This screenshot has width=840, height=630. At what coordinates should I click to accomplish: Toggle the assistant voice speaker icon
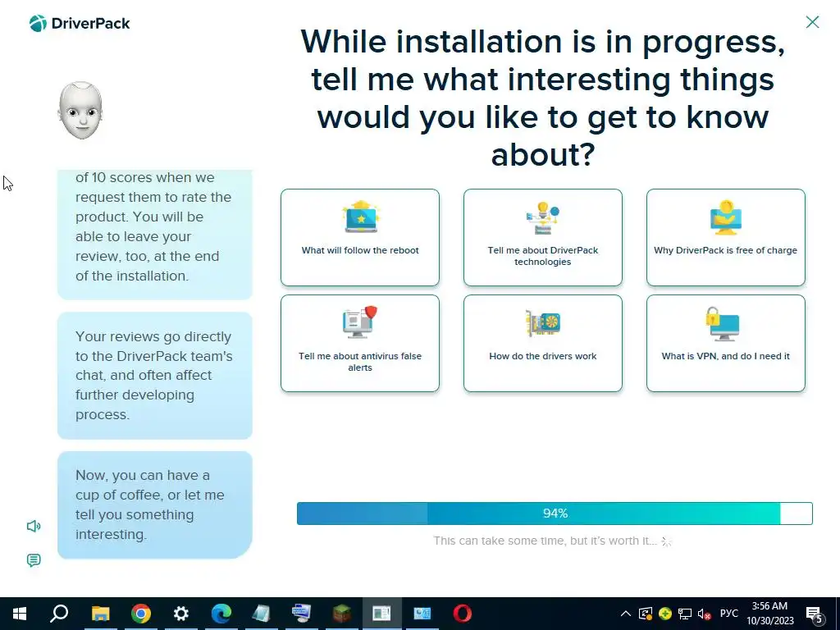coord(34,526)
